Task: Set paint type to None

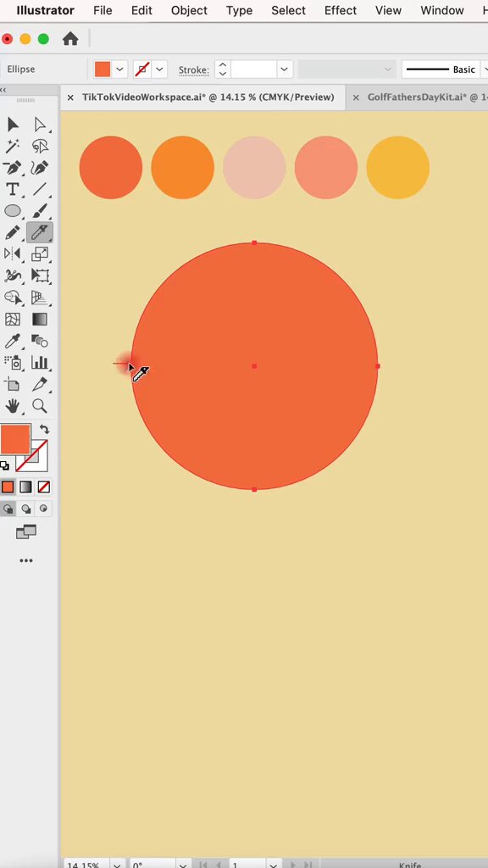Action: pyautogui.click(x=44, y=487)
